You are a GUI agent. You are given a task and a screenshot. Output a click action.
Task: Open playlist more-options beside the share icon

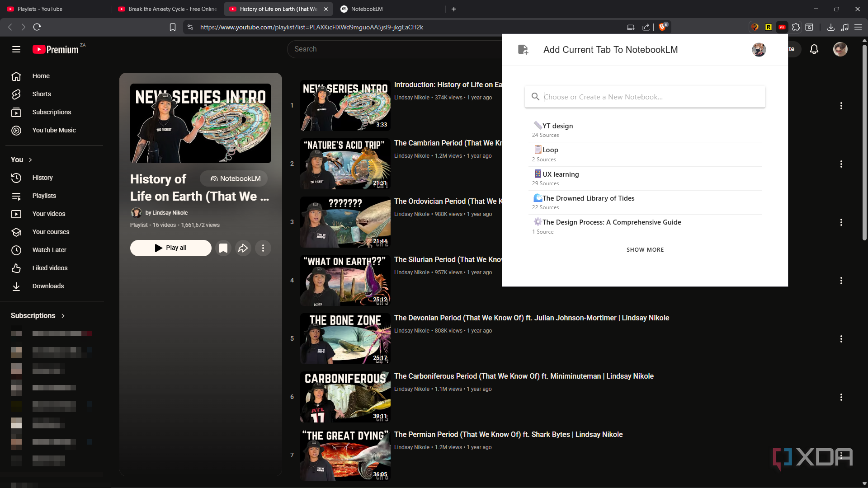(263, 248)
